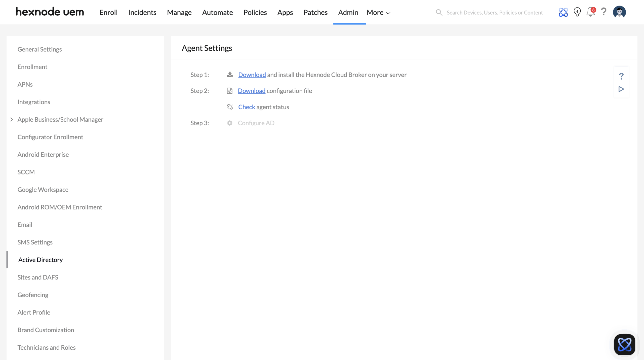Click the blue Hexnode atom icon near search
644x360 pixels.
click(563, 12)
